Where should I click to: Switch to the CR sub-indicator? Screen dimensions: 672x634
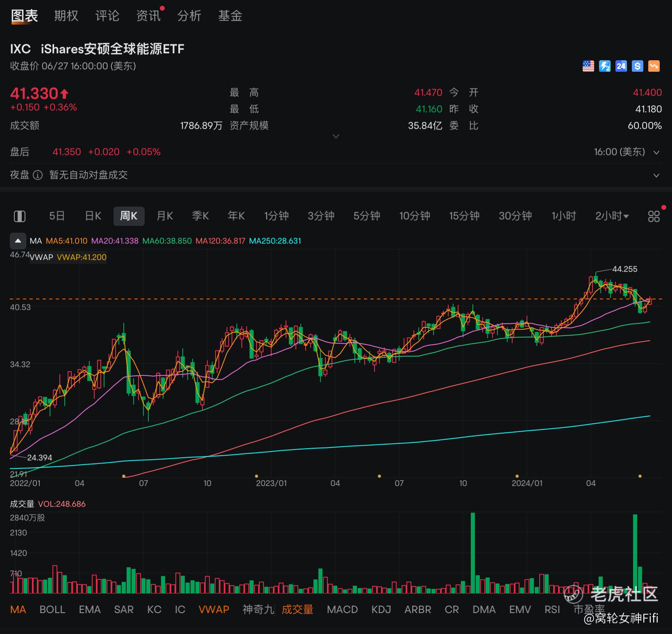click(452, 609)
